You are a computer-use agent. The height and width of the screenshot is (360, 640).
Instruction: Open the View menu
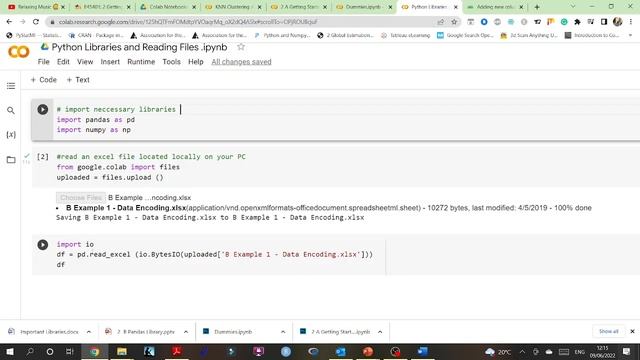85,62
